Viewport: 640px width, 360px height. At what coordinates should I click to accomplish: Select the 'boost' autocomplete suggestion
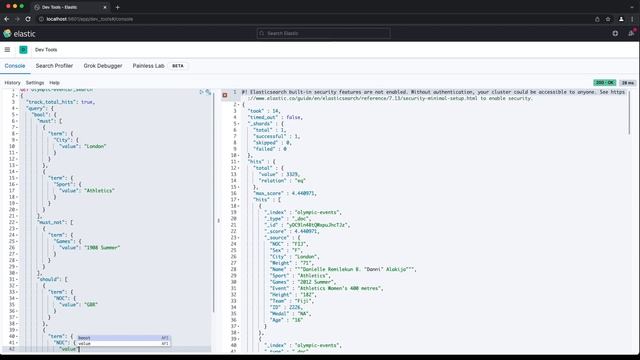[123, 338]
